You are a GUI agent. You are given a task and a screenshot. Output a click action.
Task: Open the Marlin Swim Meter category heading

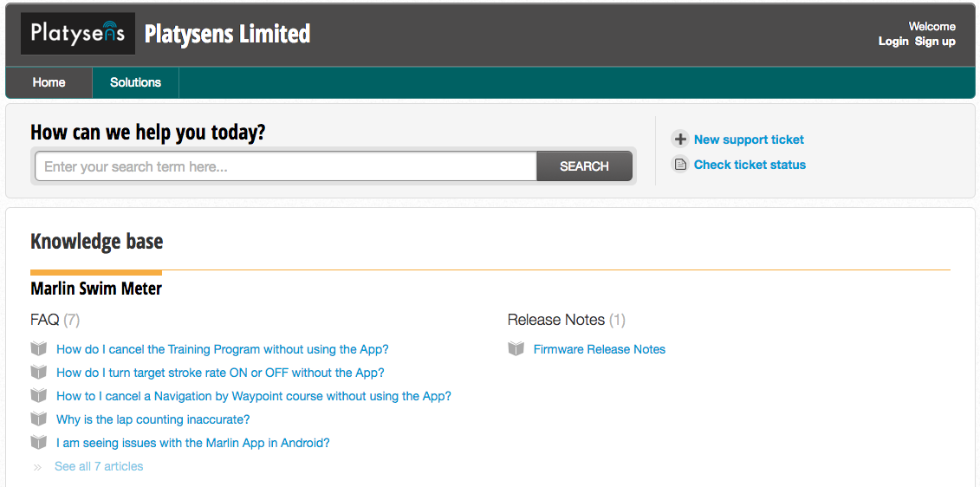tap(96, 289)
